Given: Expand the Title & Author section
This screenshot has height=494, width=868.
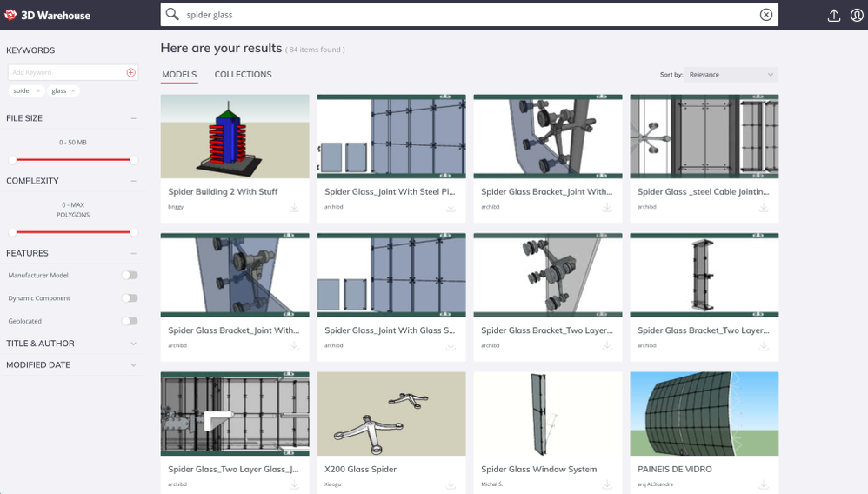Looking at the screenshot, I should tap(133, 344).
